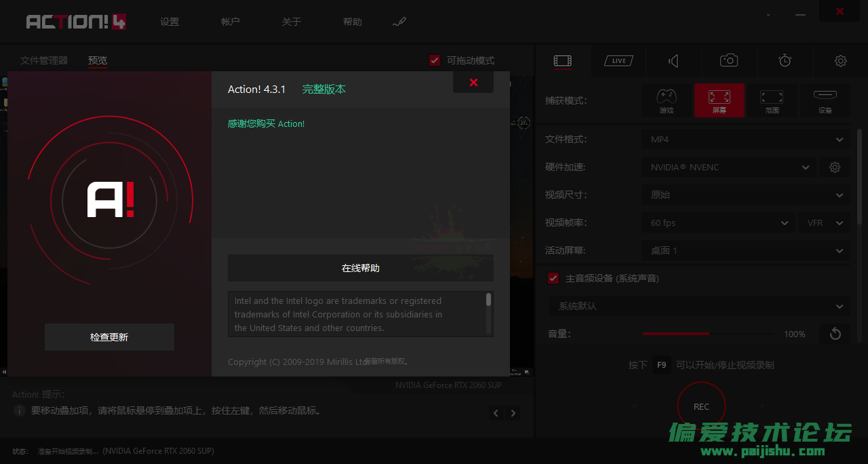The width and height of the screenshot is (868, 464).
Task: Open the screenshot camera tab
Action: [x=729, y=61]
